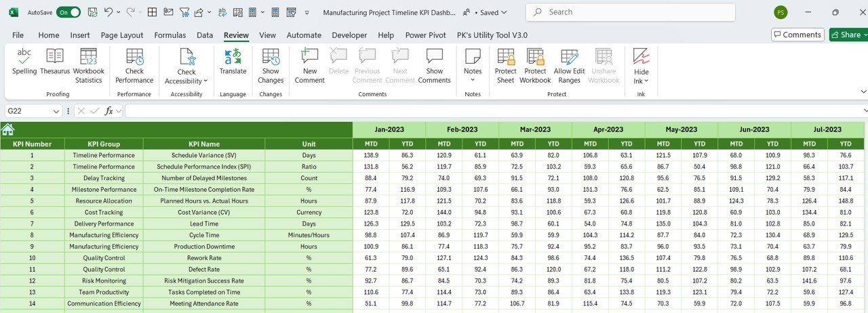The height and width of the screenshot is (313, 868).
Task: Open the Redo history dropdown arrow
Action: click(141, 12)
